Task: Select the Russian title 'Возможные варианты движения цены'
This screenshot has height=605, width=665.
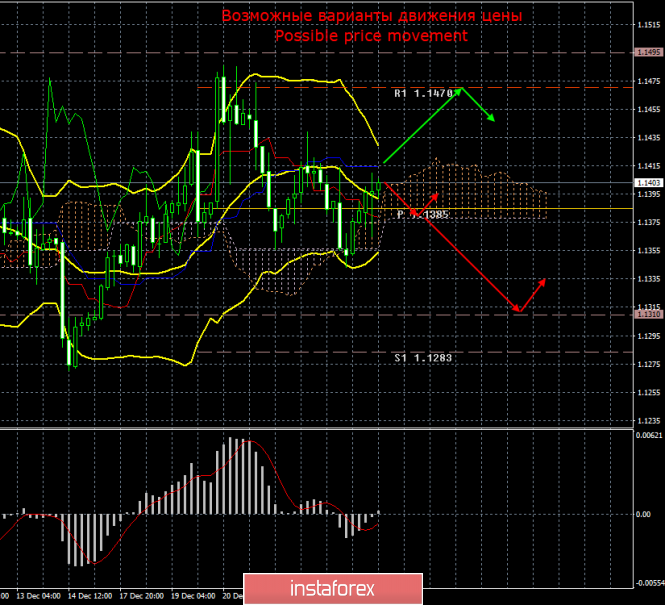Action: (372, 16)
